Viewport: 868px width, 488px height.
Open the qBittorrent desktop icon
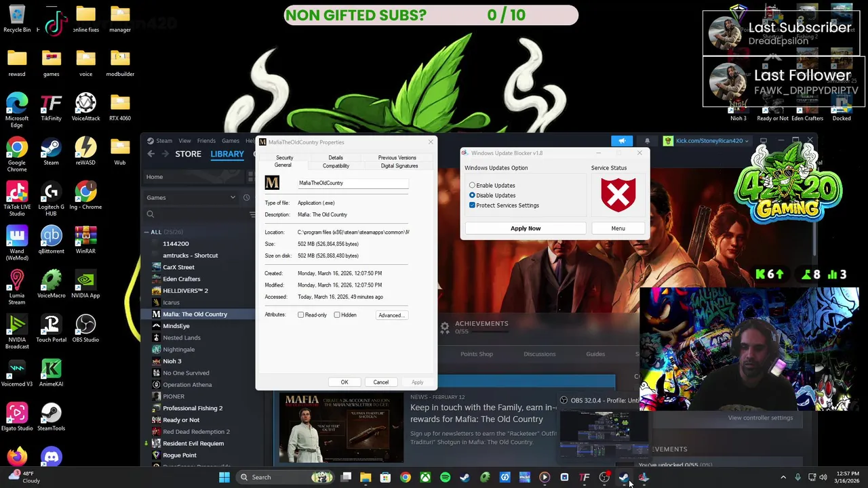(x=51, y=240)
